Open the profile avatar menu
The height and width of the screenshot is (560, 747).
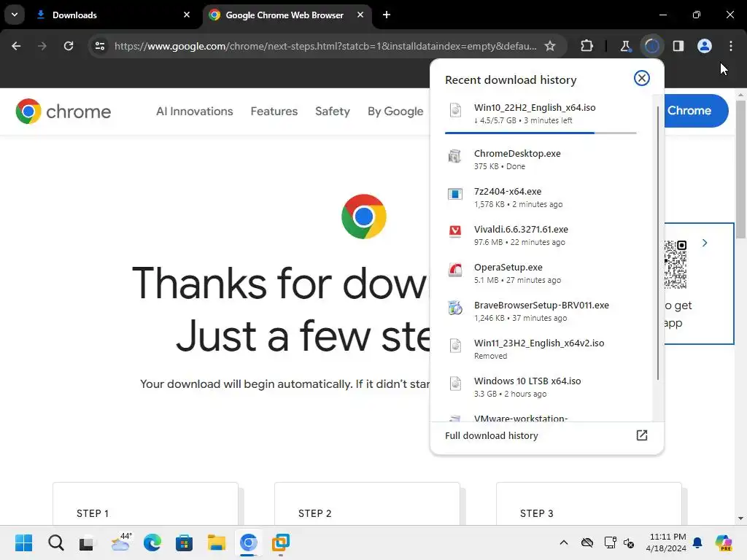(705, 46)
